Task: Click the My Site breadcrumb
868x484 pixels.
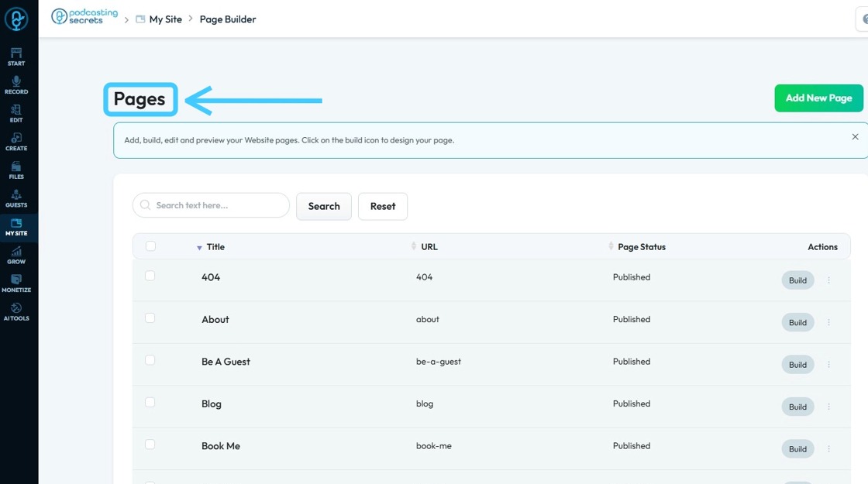Action: (165, 19)
